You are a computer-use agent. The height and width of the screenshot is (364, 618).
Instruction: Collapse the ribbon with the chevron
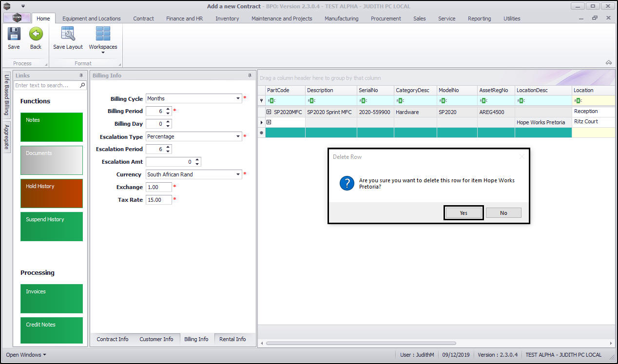[x=609, y=62]
